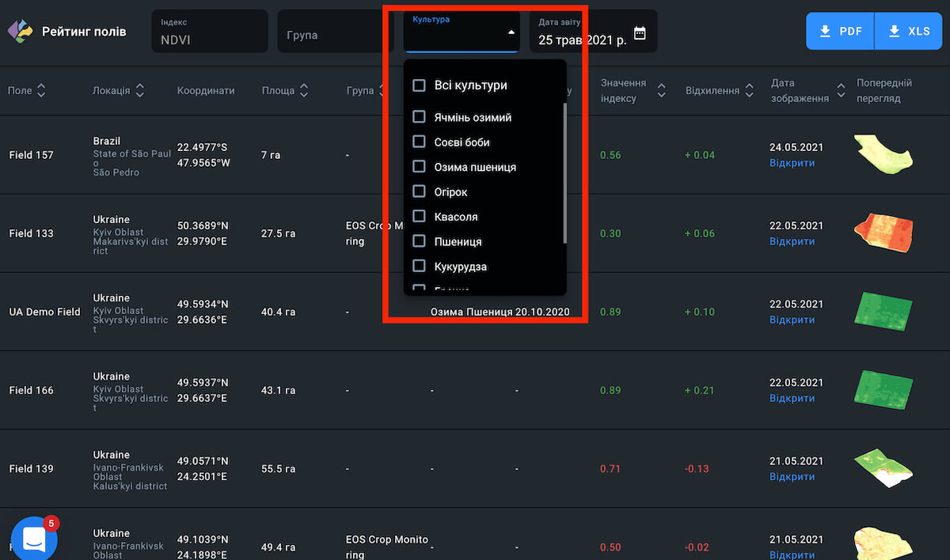Sort by Локація column arrows
950x560 pixels.
139,91
